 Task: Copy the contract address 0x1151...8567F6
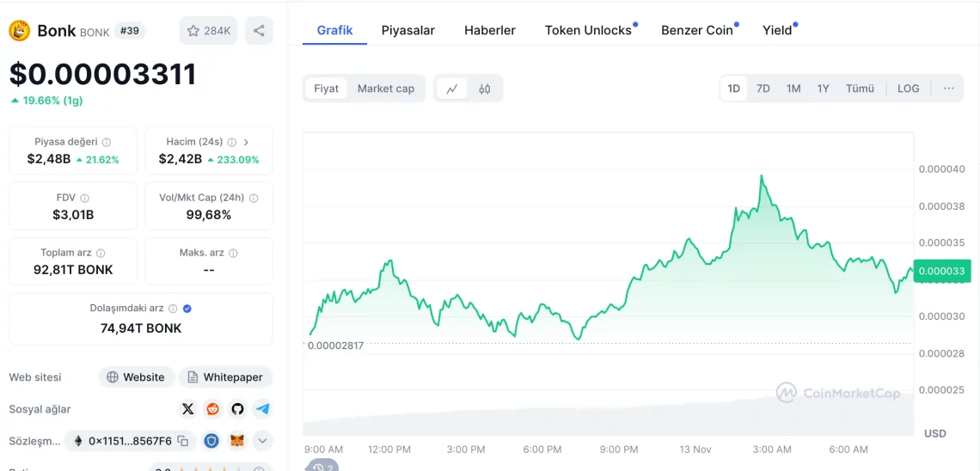[182, 441]
